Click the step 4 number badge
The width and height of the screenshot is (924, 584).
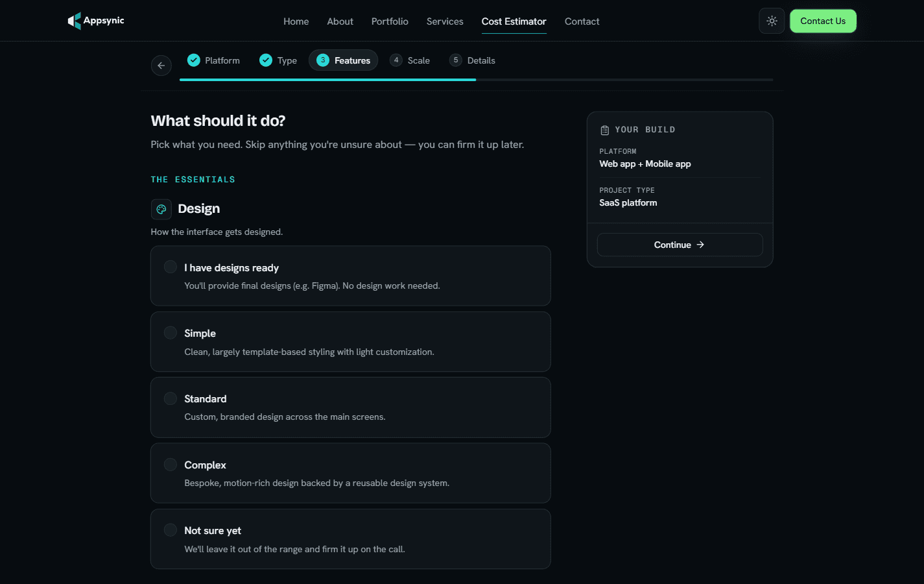[396, 60]
